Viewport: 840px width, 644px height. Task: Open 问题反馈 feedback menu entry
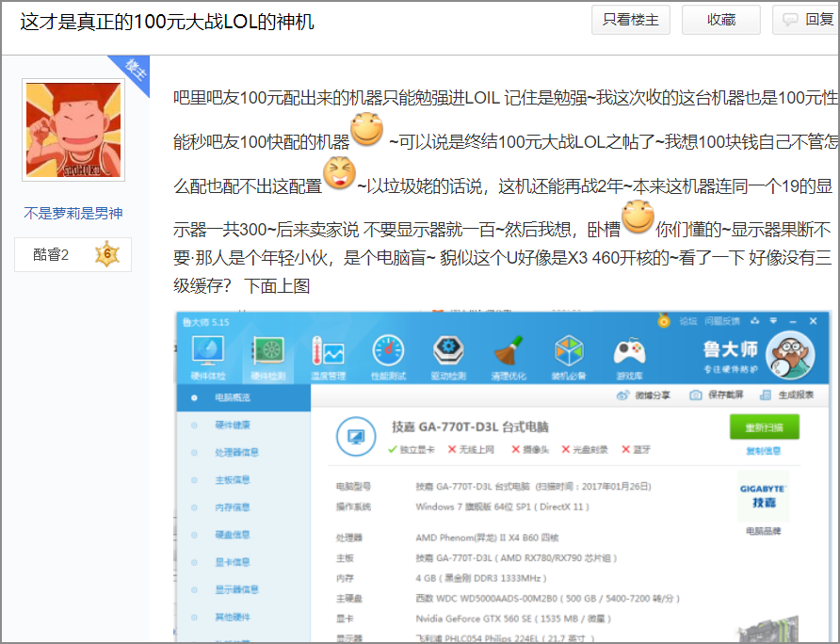(722, 320)
